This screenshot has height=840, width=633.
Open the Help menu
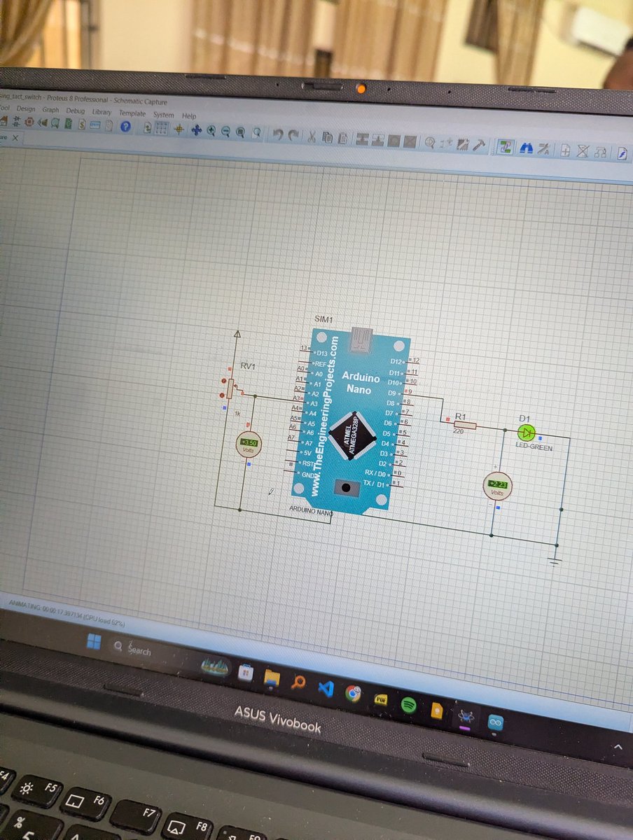tap(189, 115)
